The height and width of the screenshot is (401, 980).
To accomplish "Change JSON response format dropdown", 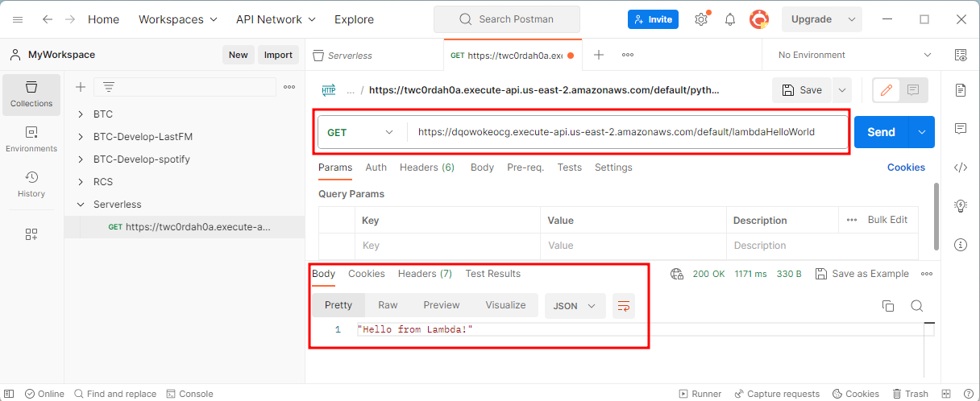I will pos(575,305).
